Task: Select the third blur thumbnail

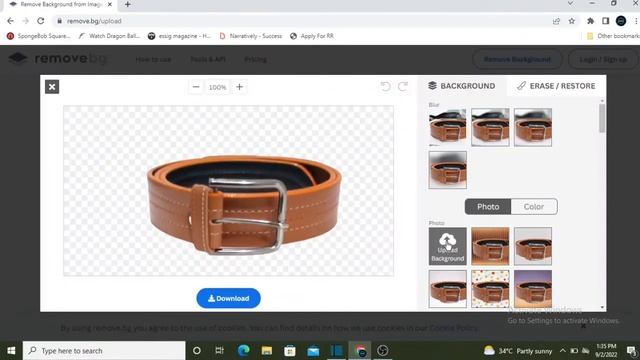Action: pos(533,127)
